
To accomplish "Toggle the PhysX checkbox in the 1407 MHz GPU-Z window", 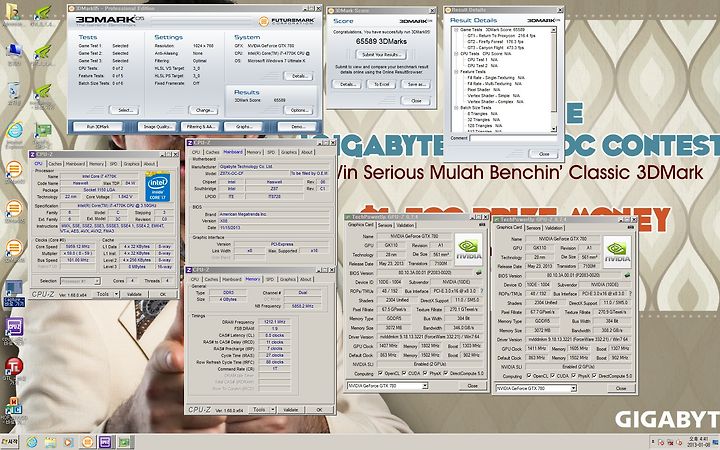I will (x=425, y=374).
